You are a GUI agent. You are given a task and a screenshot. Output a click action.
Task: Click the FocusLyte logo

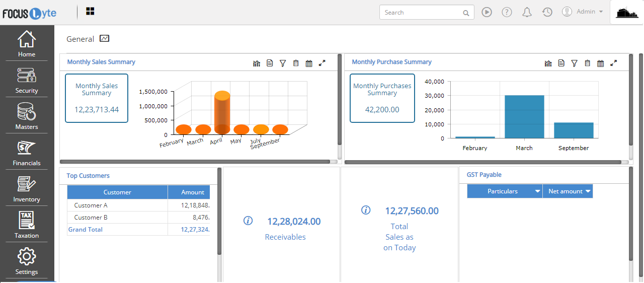click(x=29, y=13)
